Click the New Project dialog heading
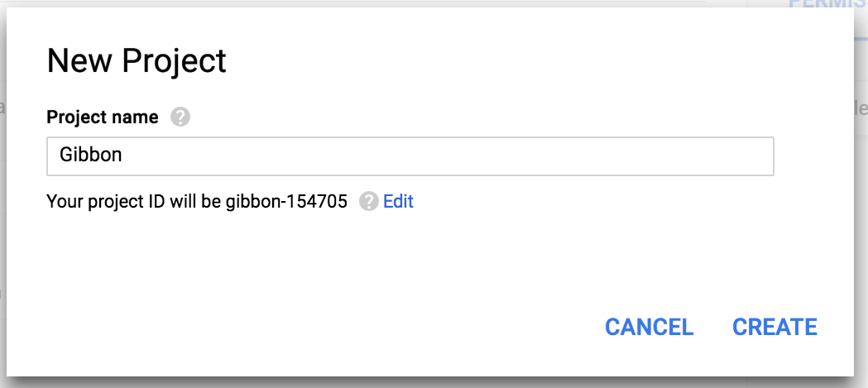Screen dimensions: 868x388 point(137,60)
